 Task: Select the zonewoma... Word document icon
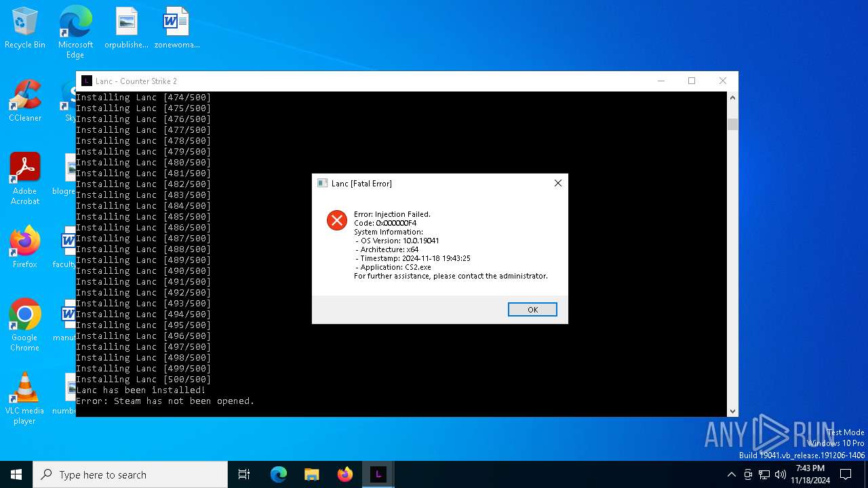176,28
